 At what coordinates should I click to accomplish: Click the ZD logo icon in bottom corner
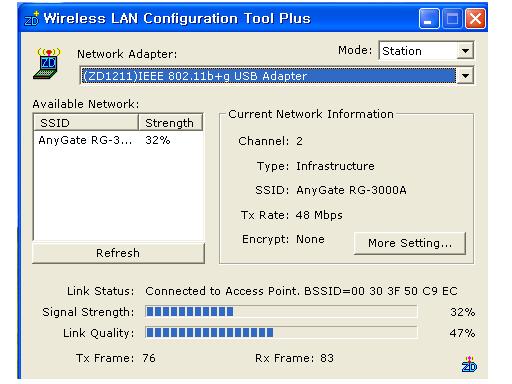tap(469, 364)
